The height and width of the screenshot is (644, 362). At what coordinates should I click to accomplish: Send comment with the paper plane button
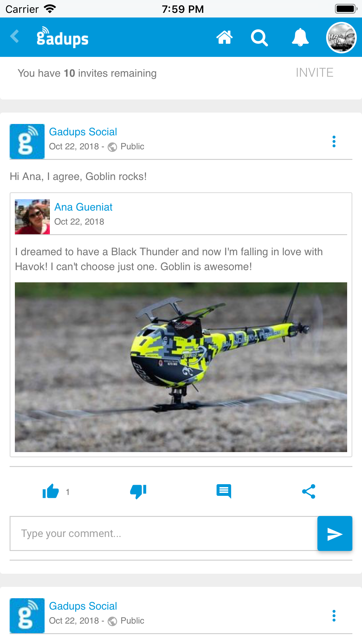[335, 533]
